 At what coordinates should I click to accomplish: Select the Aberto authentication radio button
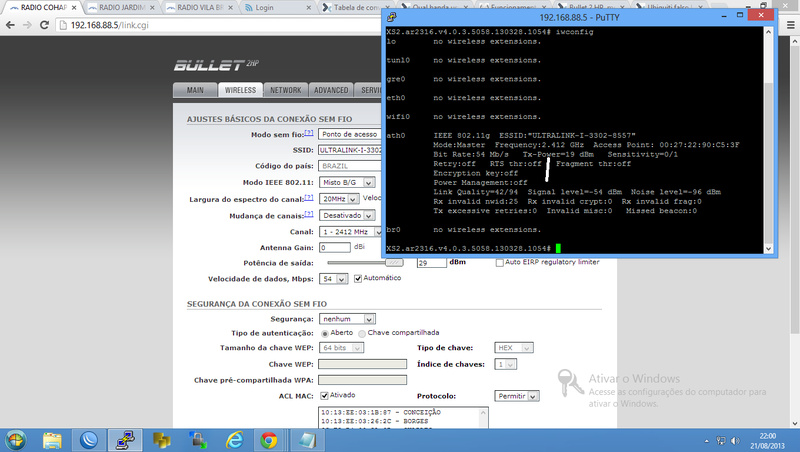(325, 334)
